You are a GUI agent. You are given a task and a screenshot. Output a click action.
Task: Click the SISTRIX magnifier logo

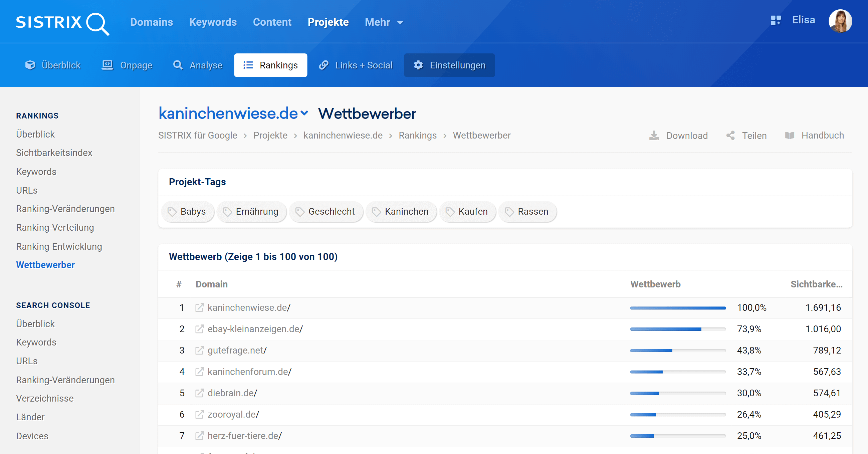pos(97,23)
